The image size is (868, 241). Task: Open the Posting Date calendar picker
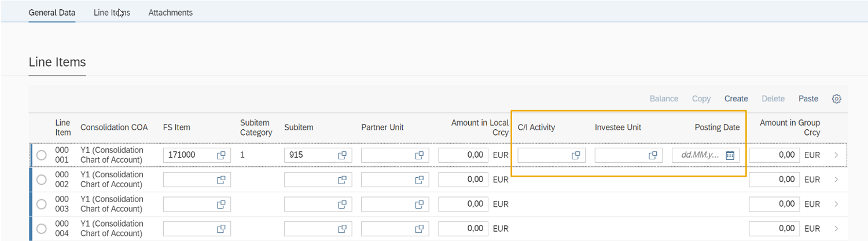(730, 155)
